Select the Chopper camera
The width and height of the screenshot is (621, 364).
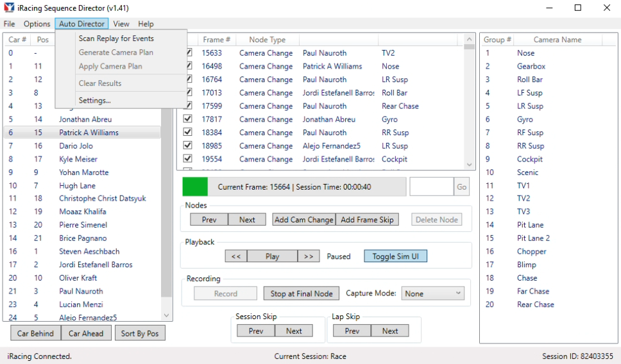point(531,252)
